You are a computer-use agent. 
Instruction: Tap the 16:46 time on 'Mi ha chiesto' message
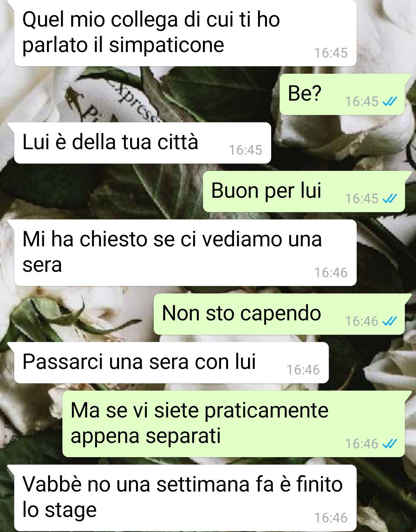tap(331, 273)
